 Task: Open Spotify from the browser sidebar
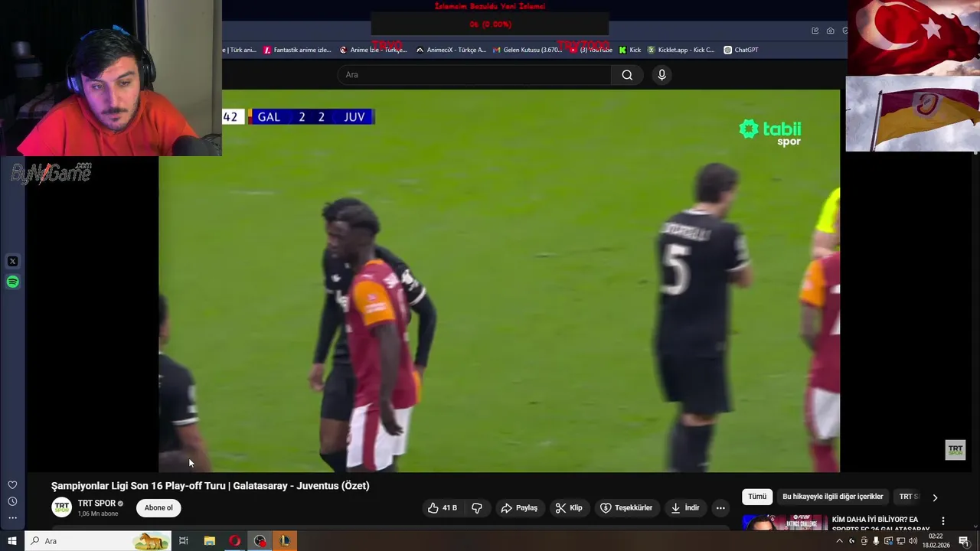pos(12,282)
